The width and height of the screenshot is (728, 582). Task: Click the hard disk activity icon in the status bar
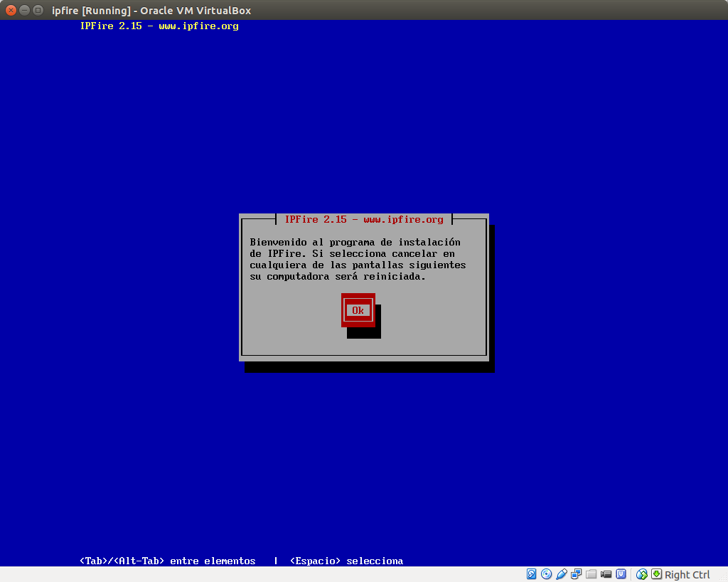click(x=531, y=574)
